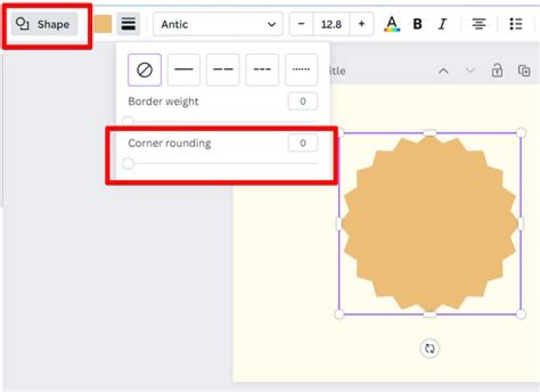Duplicate the page icon
Screen dimensions: 540x392
tap(524, 71)
